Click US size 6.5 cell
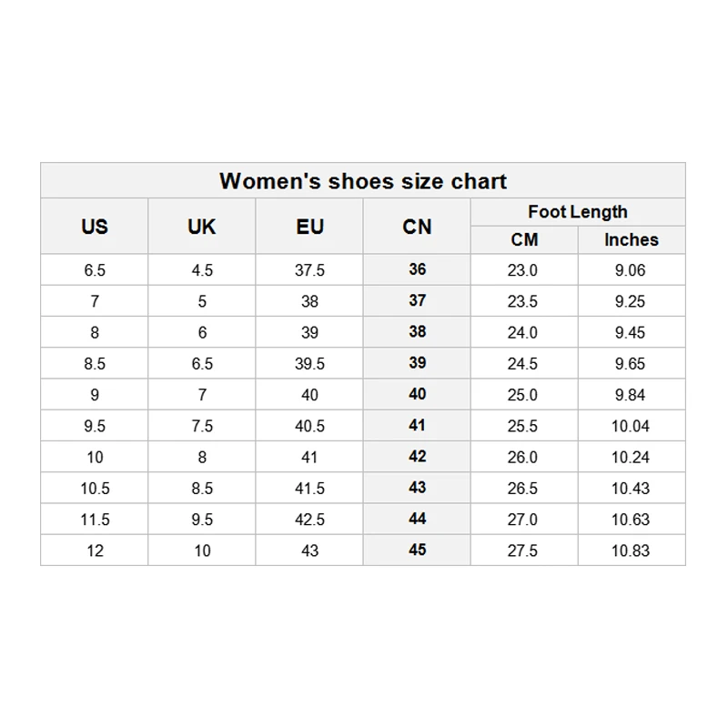 click(x=95, y=270)
